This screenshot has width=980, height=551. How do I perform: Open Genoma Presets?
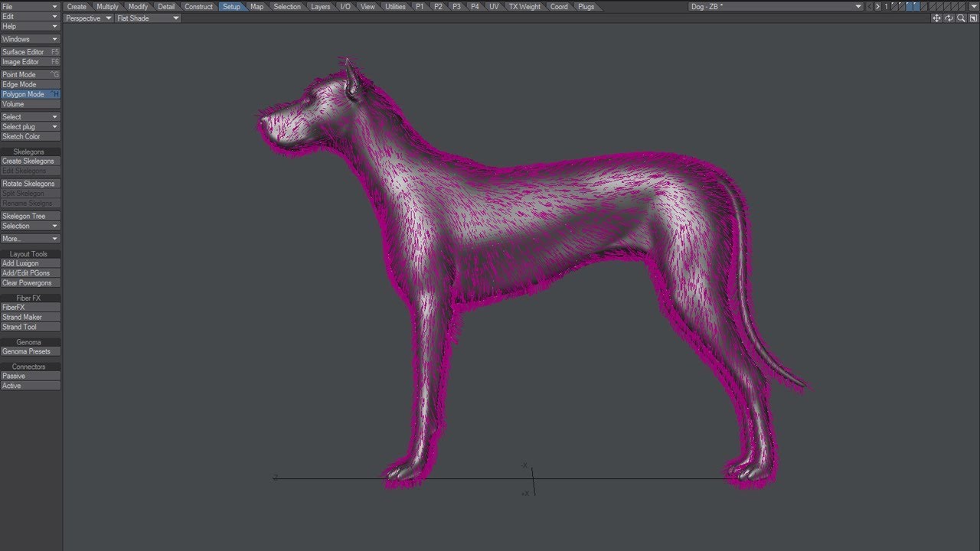(31, 352)
